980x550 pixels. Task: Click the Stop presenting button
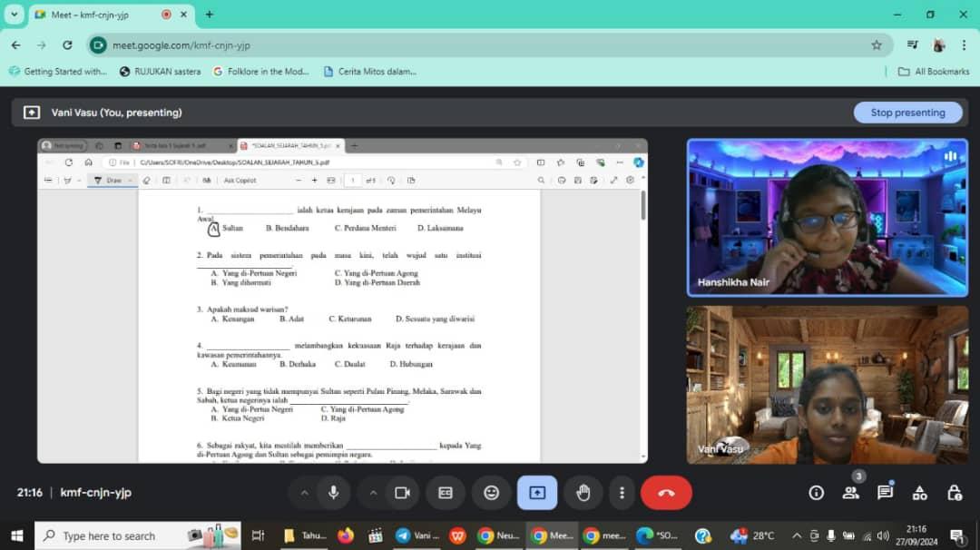(907, 113)
